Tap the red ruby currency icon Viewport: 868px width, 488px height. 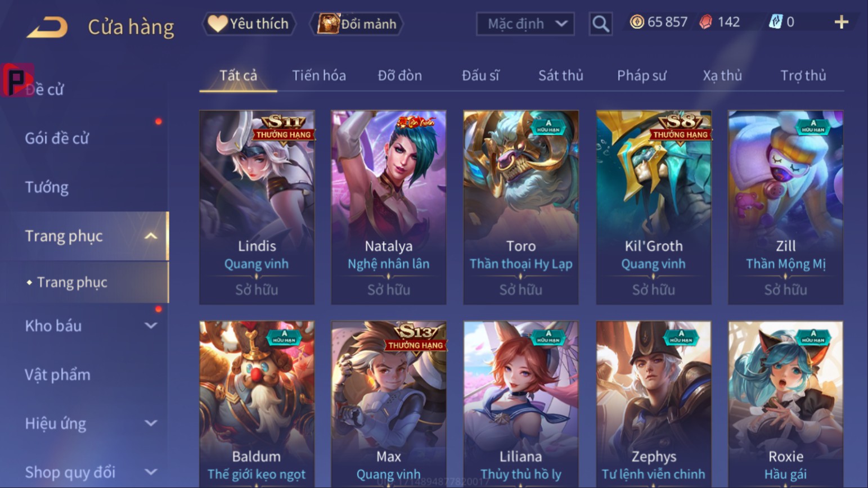click(x=705, y=22)
